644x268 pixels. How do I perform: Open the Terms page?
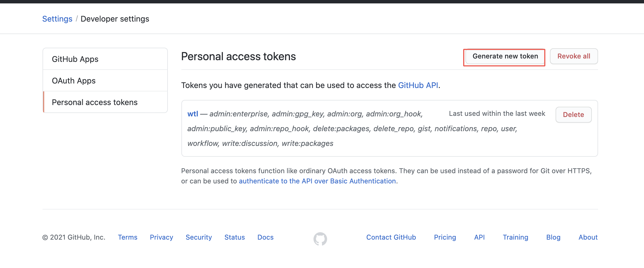click(128, 237)
